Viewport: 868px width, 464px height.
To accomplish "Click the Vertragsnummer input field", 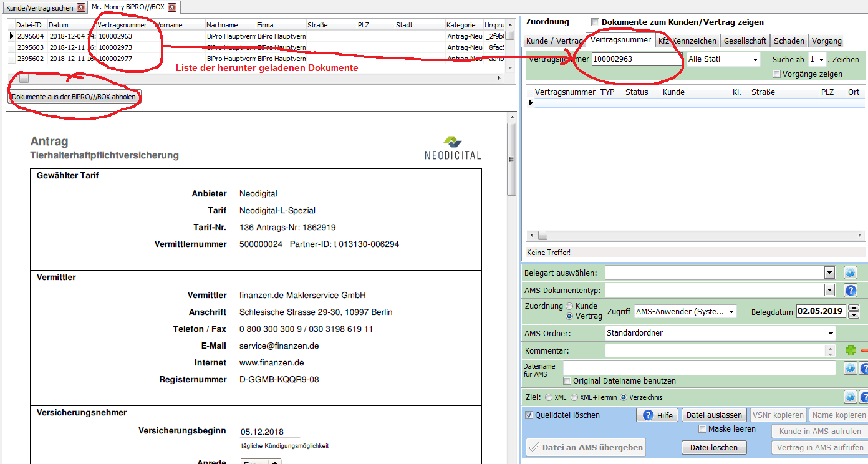I will click(x=637, y=59).
